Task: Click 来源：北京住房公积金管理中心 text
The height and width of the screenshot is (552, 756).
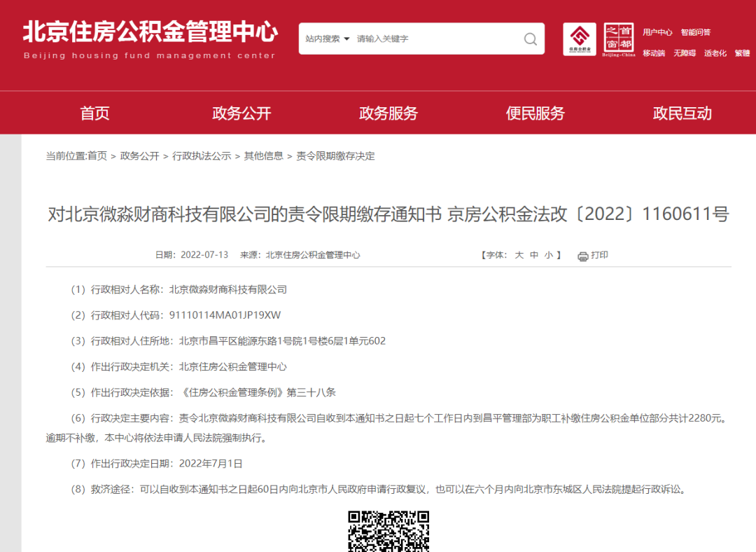Action: pos(300,255)
